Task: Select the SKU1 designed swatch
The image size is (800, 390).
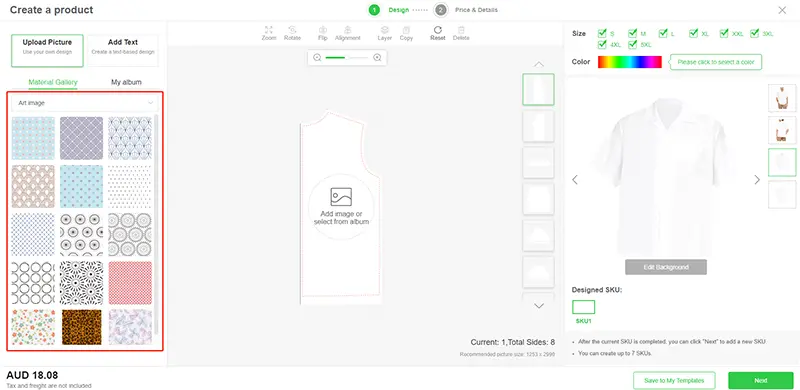Action: click(583, 307)
